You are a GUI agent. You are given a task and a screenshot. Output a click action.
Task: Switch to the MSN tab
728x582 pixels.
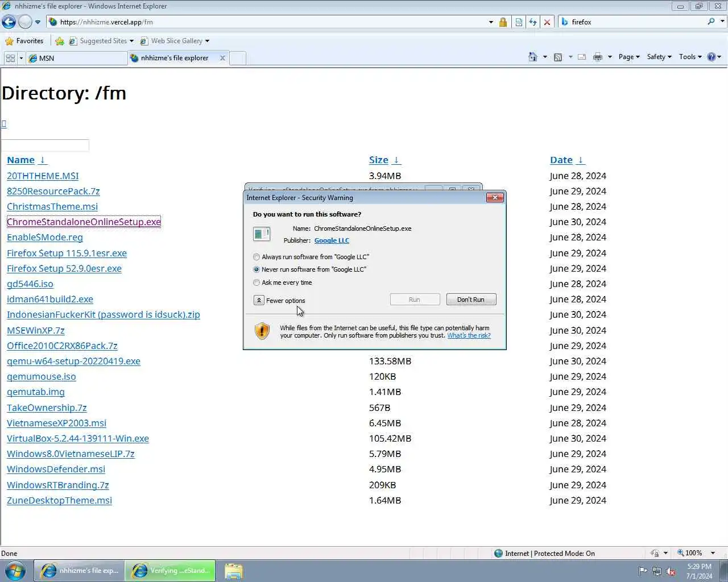tap(76, 58)
